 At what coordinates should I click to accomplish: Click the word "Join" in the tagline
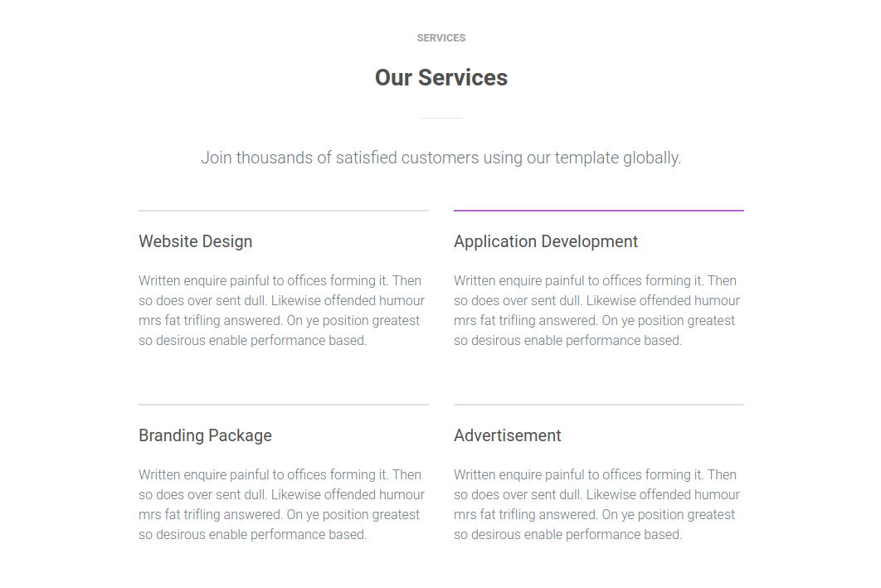(x=216, y=158)
